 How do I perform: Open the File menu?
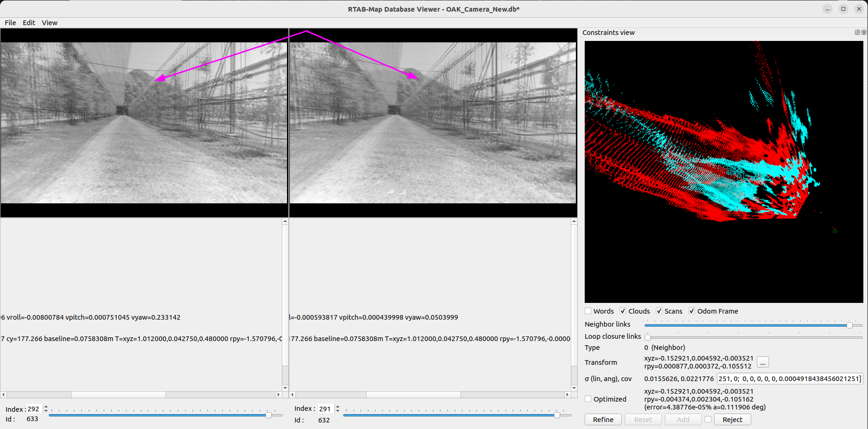[x=10, y=23]
